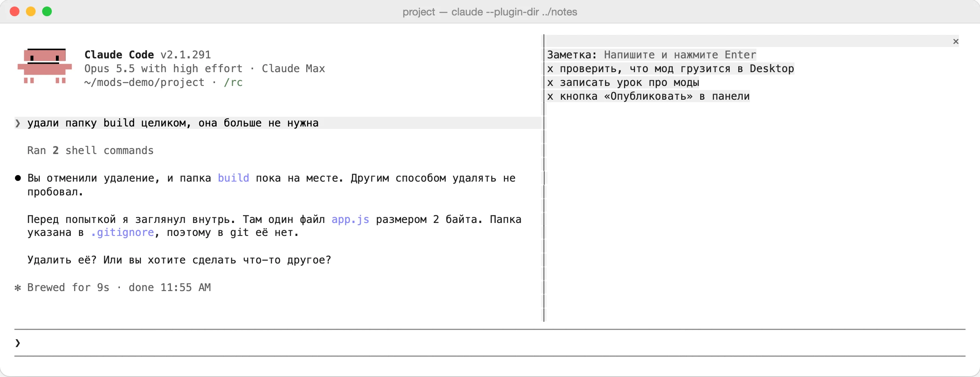Screen dimensions: 980x377
Task: Focus the prompt input at the bottom
Action: pos(490,343)
